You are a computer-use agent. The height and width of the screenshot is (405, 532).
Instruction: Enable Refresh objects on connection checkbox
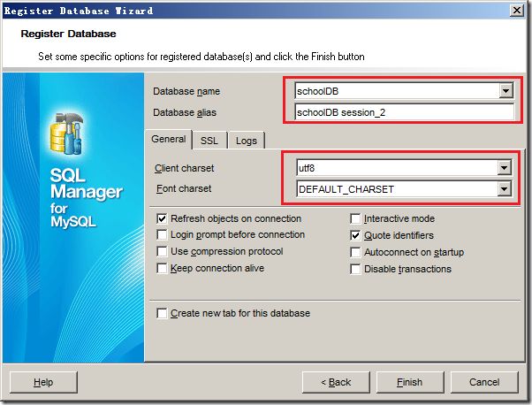click(x=162, y=218)
